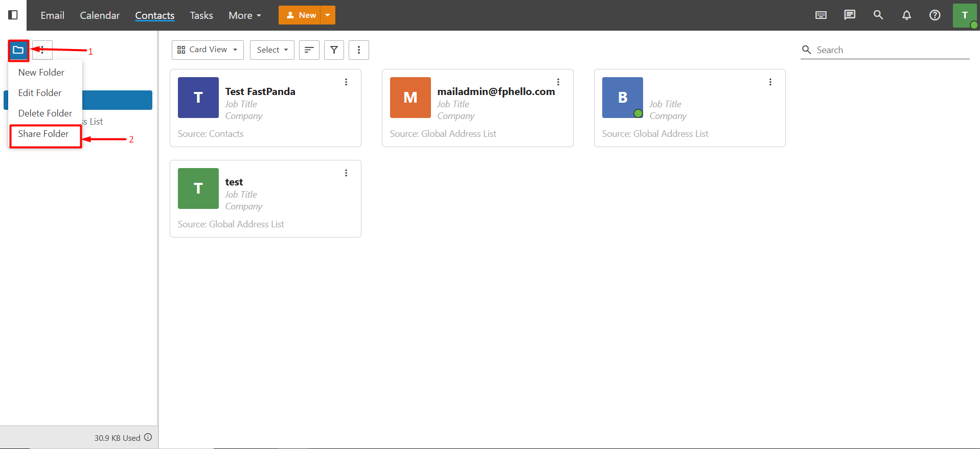Open the chat messages icon
Screen dimensions: 980x449
[850, 15]
